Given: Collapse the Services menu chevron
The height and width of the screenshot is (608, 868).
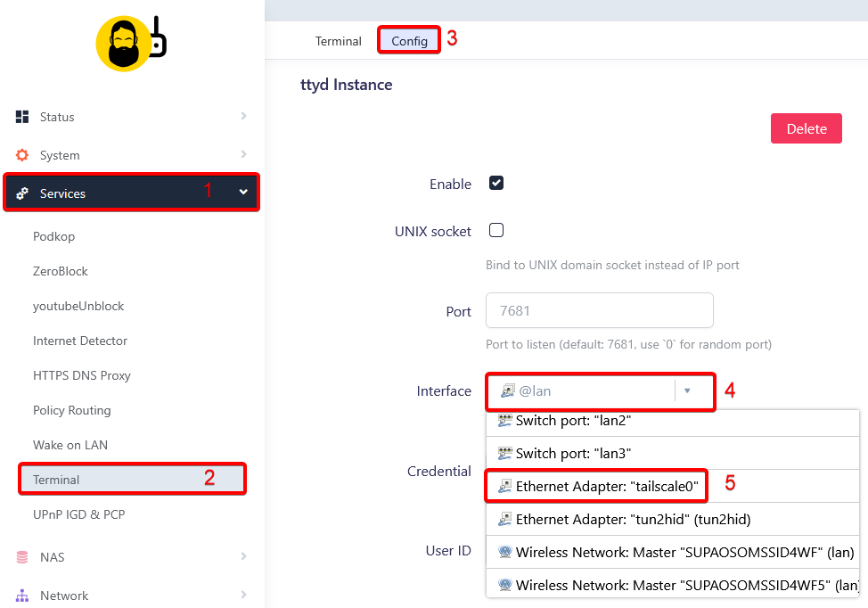Looking at the screenshot, I should (243, 192).
